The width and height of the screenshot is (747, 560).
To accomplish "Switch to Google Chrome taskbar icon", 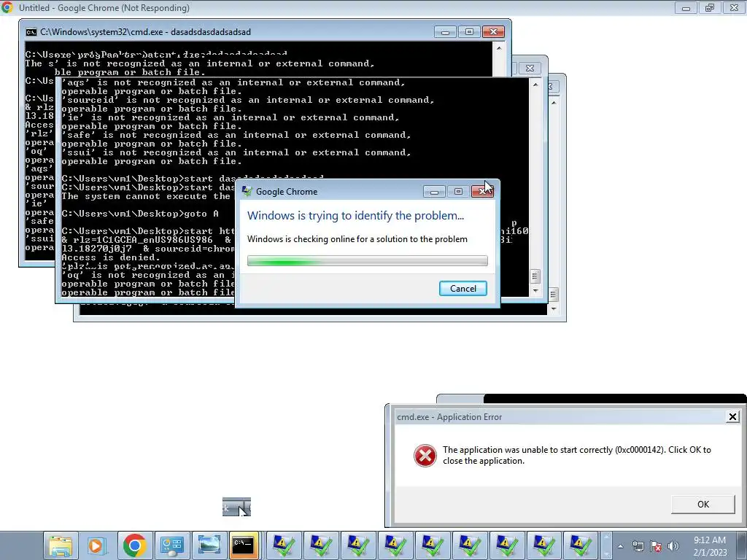I will click(x=134, y=545).
